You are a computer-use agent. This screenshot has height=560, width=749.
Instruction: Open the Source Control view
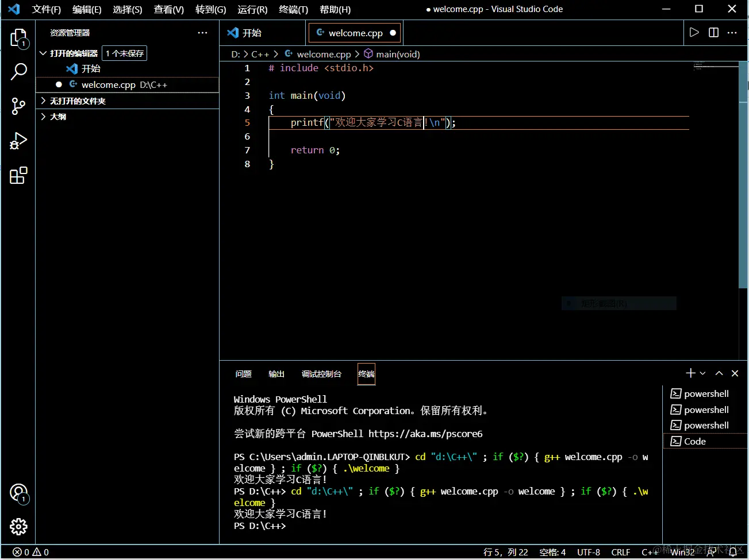[x=18, y=106]
